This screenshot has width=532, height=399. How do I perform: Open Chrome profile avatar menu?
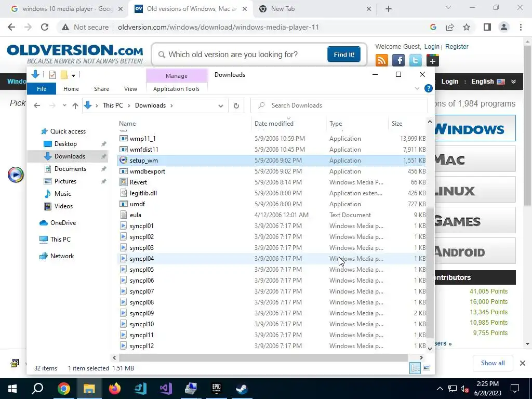[x=504, y=27]
